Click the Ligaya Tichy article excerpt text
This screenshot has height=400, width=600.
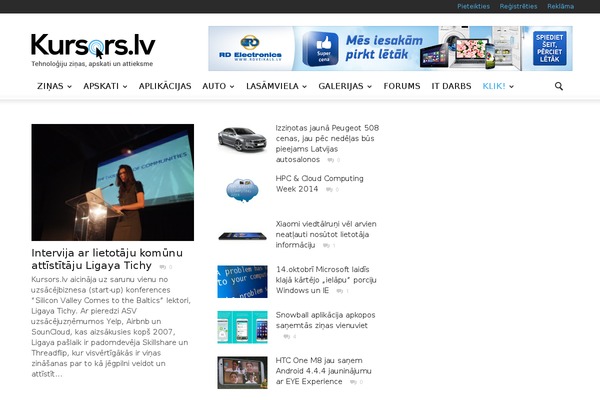pyautogui.click(x=111, y=327)
